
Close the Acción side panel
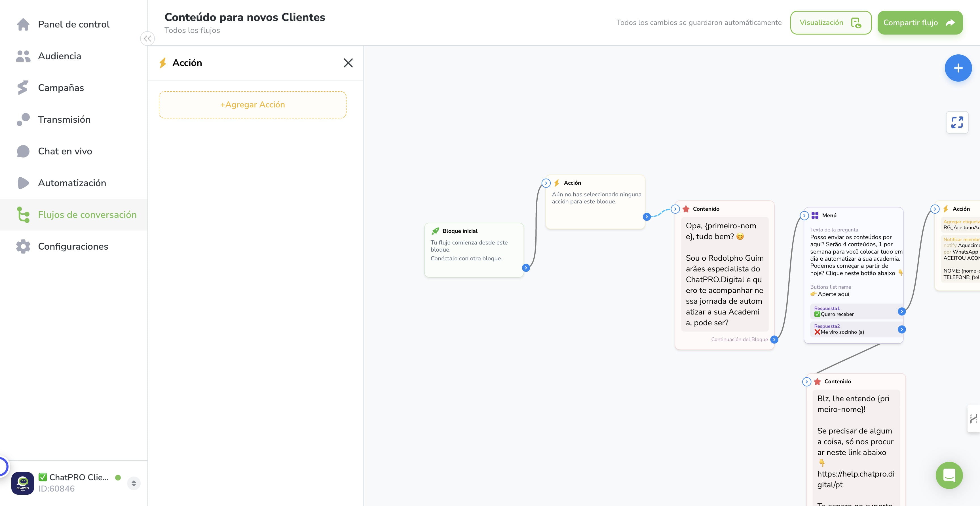[x=348, y=63]
